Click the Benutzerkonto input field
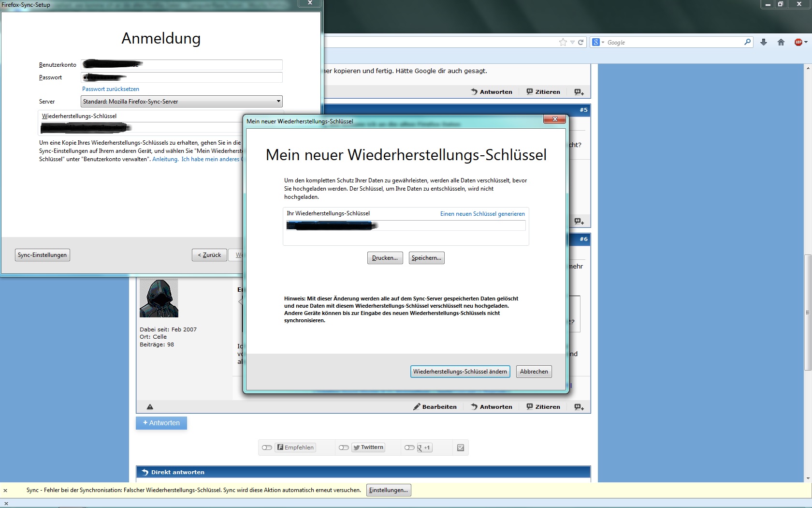Viewport: 812px width, 508px height. tap(182, 64)
